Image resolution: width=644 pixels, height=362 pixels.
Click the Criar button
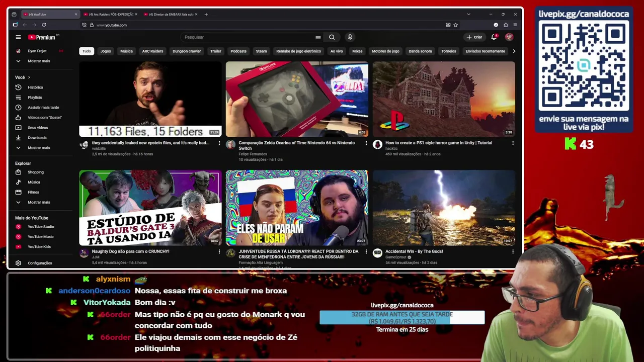(474, 37)
